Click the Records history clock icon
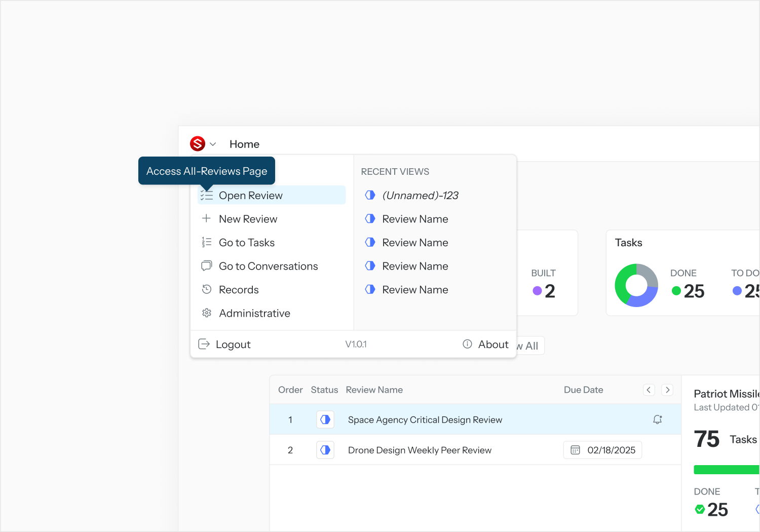This screenshot has width=760, height=532. click(207, 289)
